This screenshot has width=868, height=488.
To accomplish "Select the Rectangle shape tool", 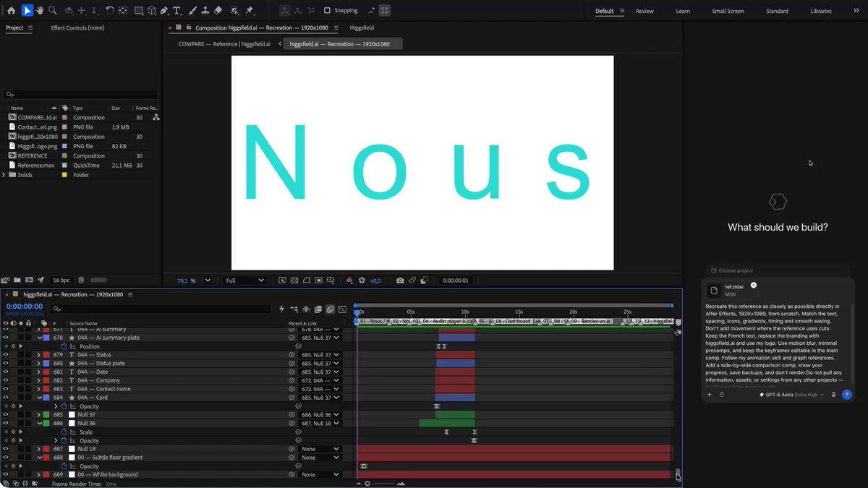I will tap(139, 11).
